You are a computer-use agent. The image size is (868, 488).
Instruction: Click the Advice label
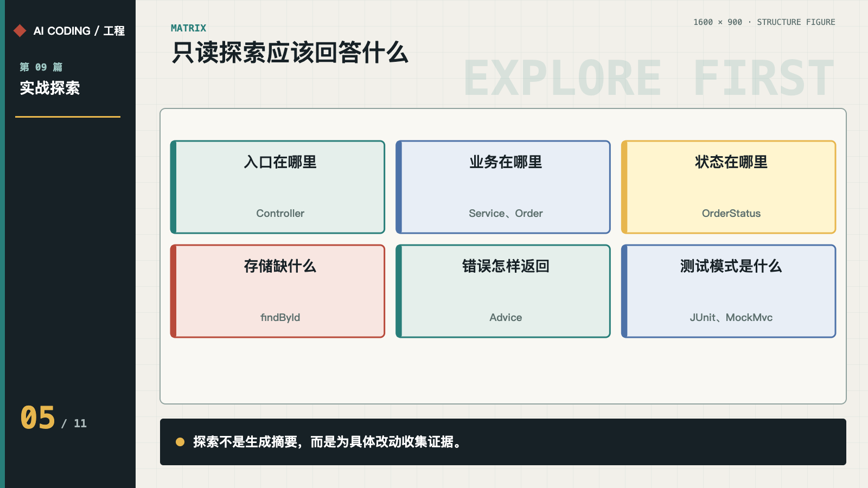[506, 317]
